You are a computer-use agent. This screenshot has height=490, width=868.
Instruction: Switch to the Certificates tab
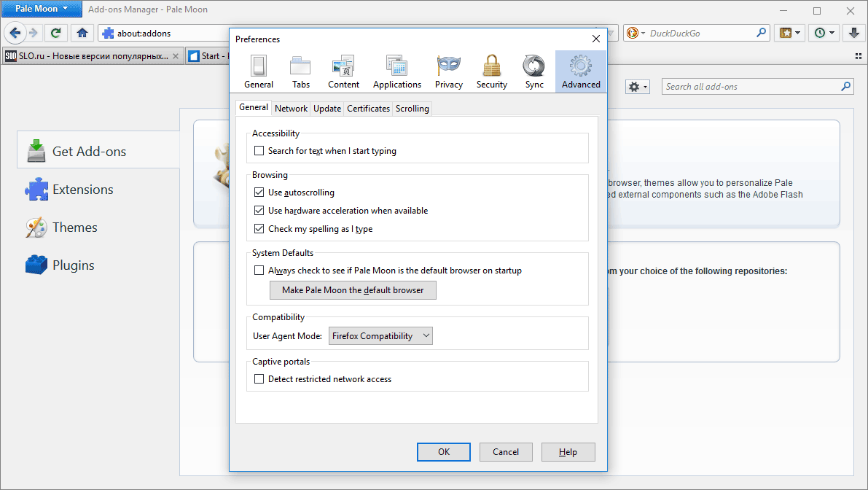tap(368, 109)
